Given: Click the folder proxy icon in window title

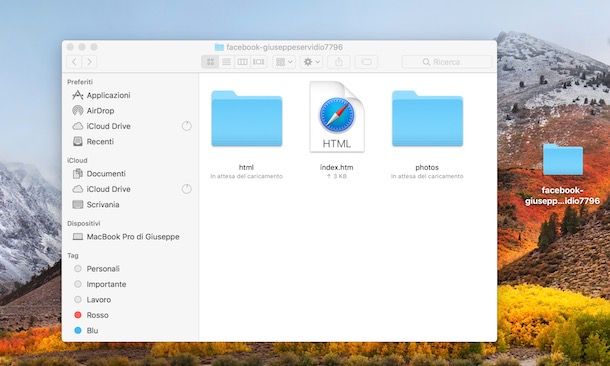Looking at the screenshot, I should click(219, 47).
